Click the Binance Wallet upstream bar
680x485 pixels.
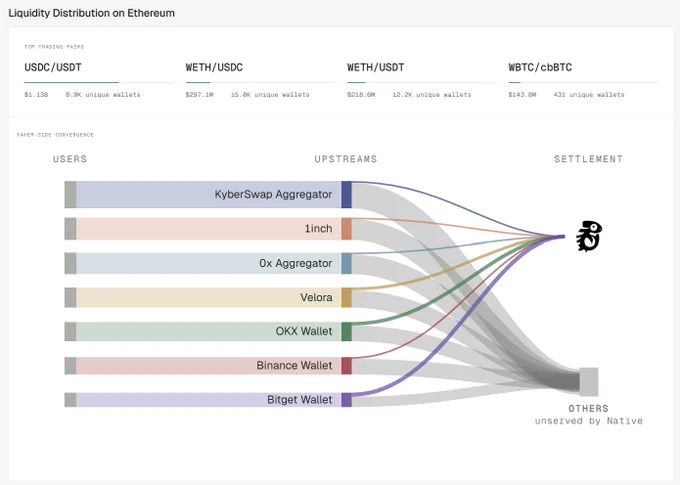209,366
